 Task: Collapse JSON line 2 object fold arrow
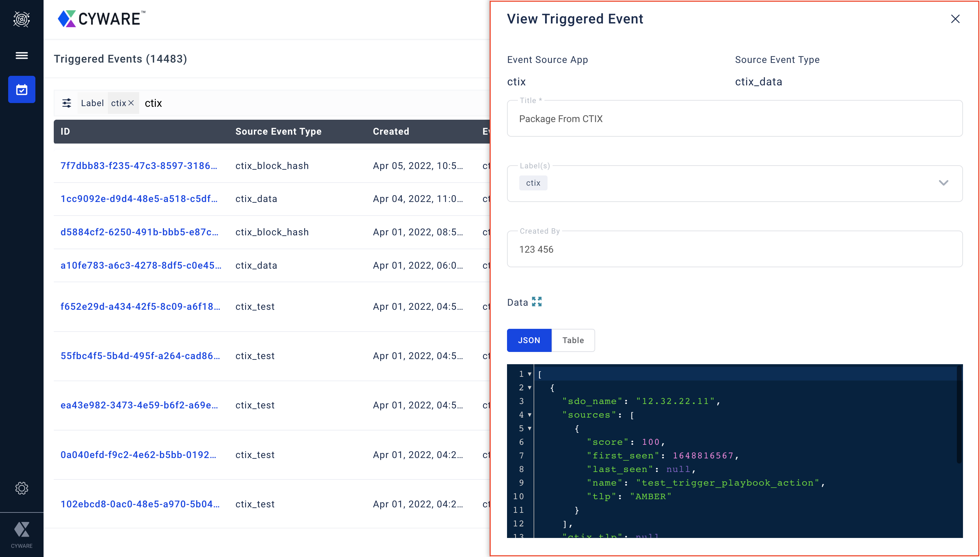(x=529, y=388)
